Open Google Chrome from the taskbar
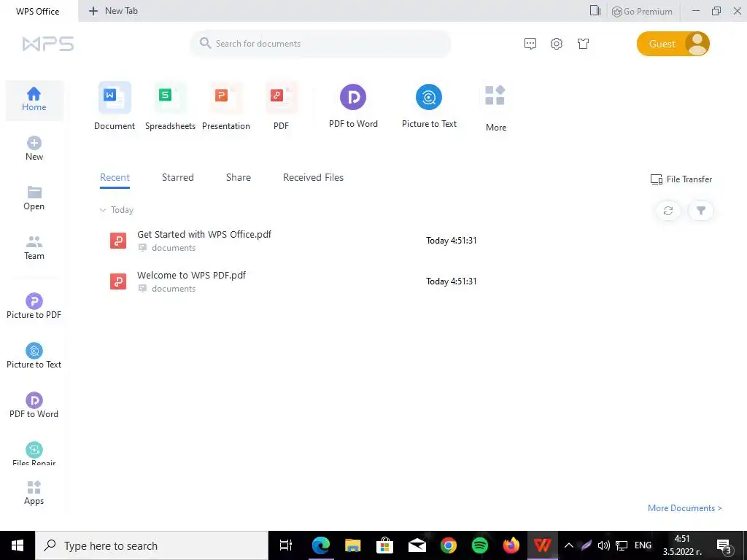 tap(449, 545)
